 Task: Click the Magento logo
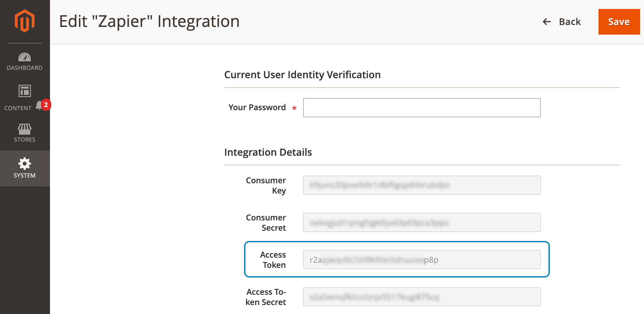point(25,21)
